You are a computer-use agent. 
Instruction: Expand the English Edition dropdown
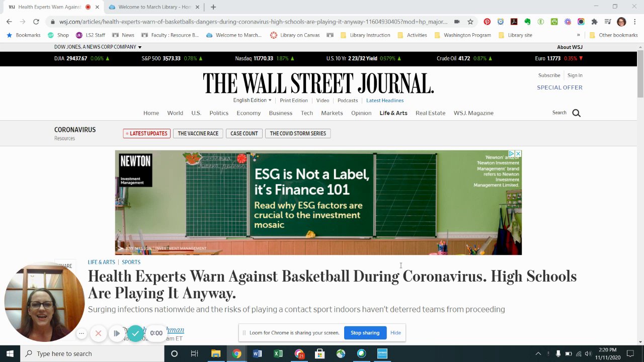pos(252,100)
